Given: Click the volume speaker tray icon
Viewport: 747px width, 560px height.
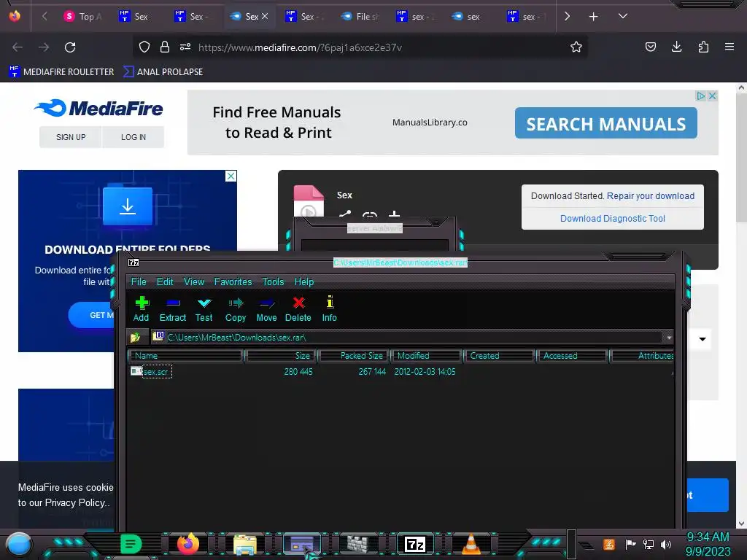Looking at the screenshot, I should (x=666, y=544).
